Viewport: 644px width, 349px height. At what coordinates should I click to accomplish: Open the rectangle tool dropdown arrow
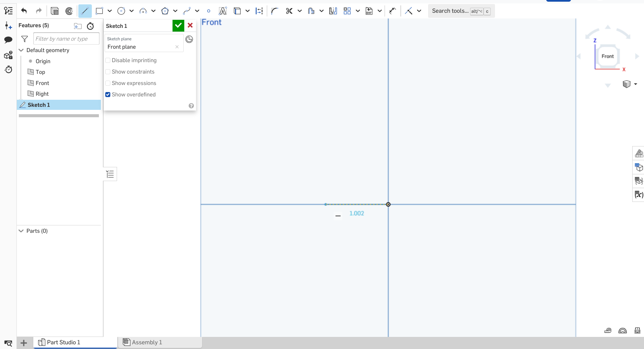tap(110, 11)
